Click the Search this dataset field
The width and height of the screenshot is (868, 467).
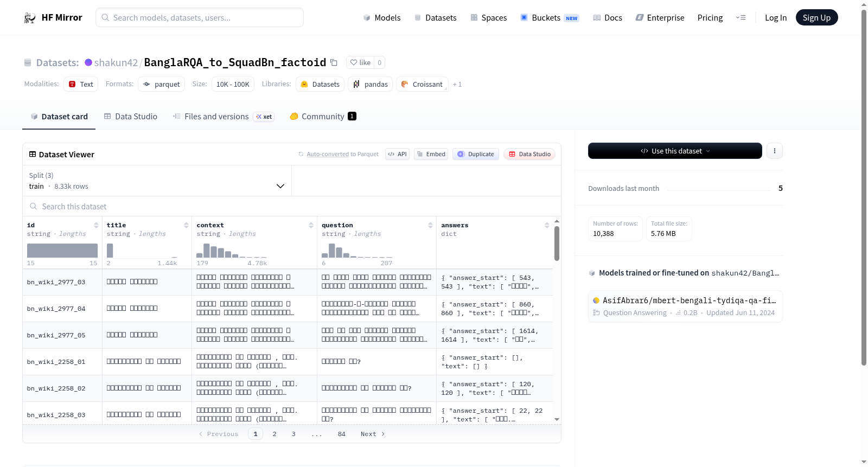point(292,207)
